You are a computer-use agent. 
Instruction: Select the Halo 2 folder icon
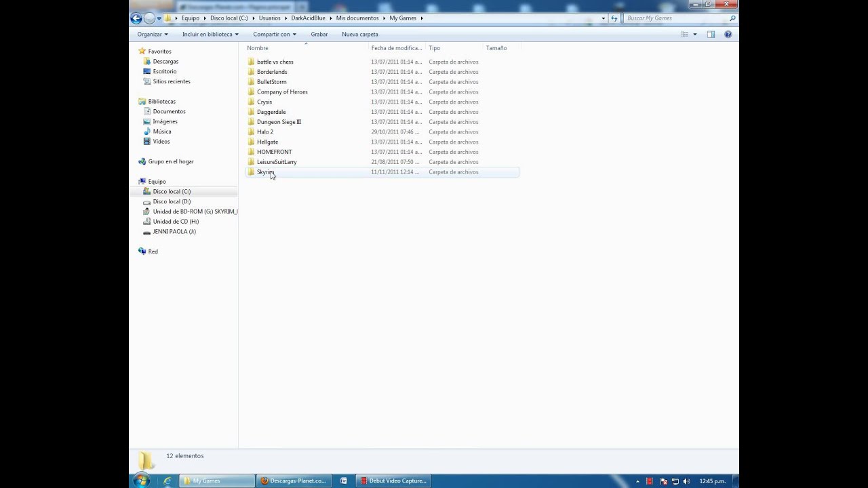(251, 131)
